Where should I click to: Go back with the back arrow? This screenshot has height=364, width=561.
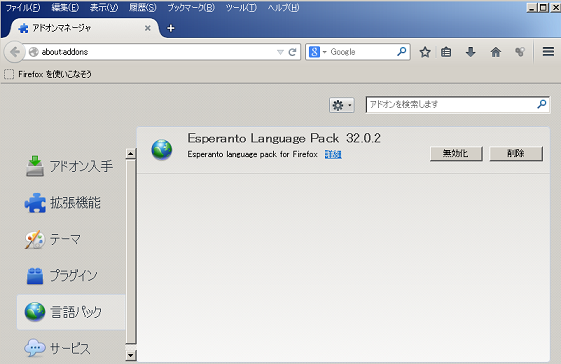(14, 52)
